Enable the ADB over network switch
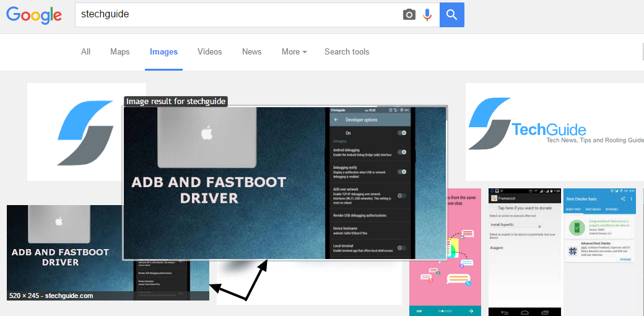This screenshot has height=316, width=644. [402, 195]
